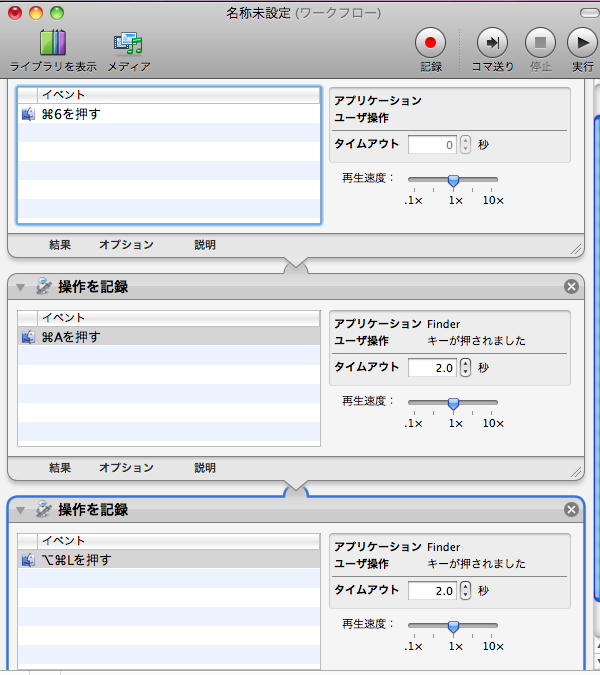The height and width of the screenshot is (675, 600).
Task: Click playback speed slider in ⌘A action
Action: click(x=453, y=403)
